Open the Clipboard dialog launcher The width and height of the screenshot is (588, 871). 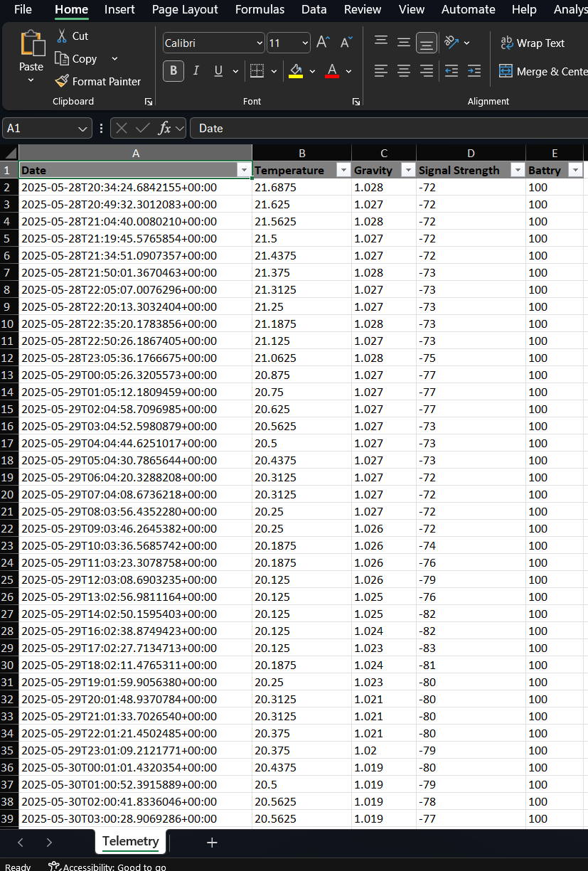pyautogui.click(x=149, y=102)
